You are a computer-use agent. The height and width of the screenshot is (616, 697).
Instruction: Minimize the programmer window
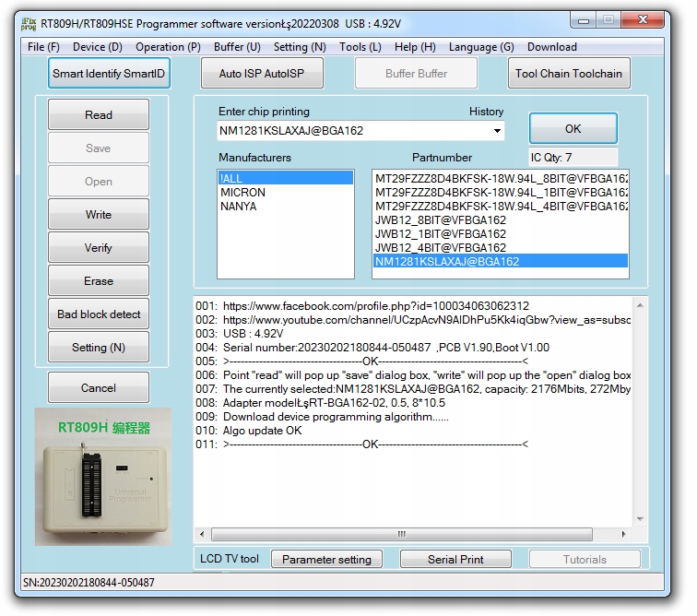coord(584,20)
